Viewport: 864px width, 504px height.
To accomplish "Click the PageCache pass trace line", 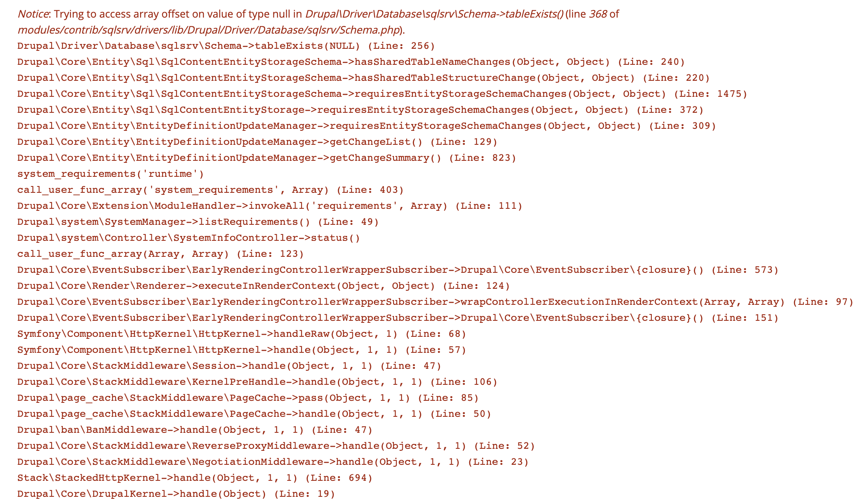I will click(248, 398).
